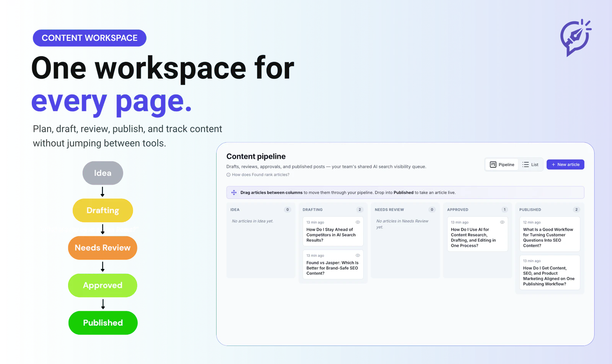Click the 'Drag articles between columns' hint text
612x364 pixels.
point(271,192)
